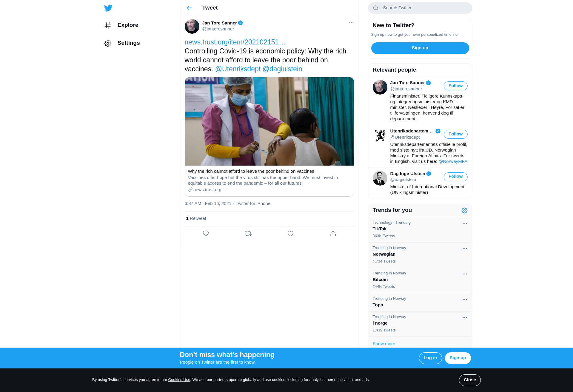Click Sign up in New to Twitter box
The width and height of the screenshot is (573, 392).
click(x=420, y=48)
